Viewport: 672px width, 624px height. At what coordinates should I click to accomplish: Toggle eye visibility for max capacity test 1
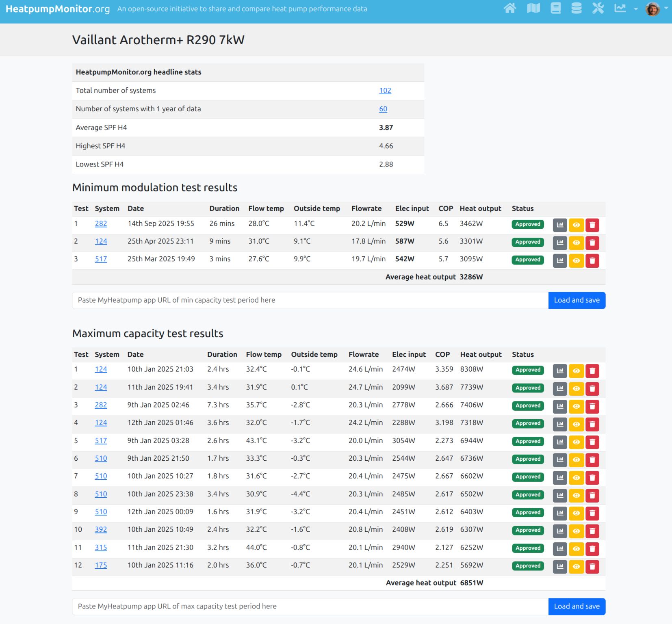(576, 371)
